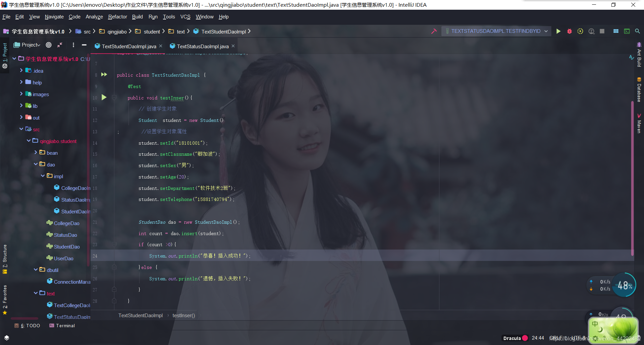Run class TextStudentDaoImpl gutter double-arrow

click(x=104, y=74)
